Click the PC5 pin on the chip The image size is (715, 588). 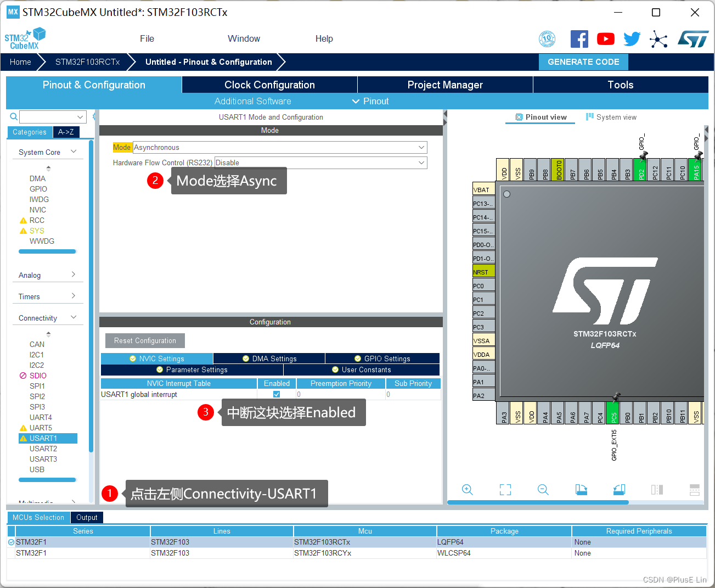pos(613,413)
